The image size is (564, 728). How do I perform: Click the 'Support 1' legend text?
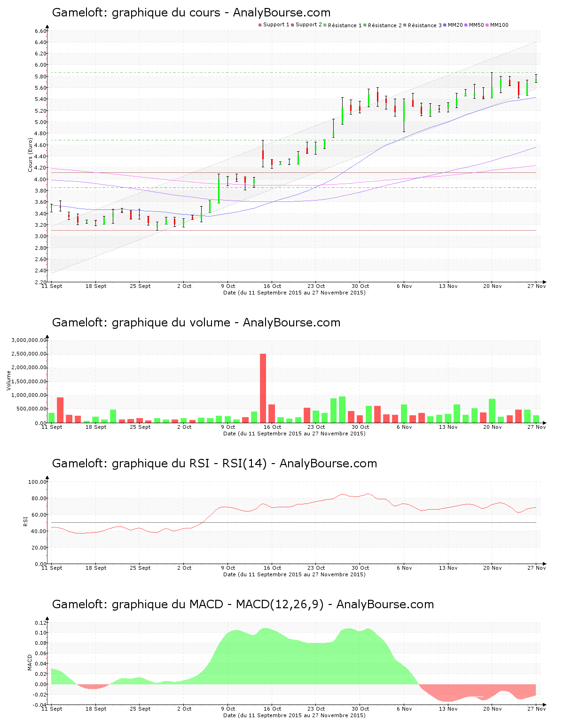pos(276,25)
